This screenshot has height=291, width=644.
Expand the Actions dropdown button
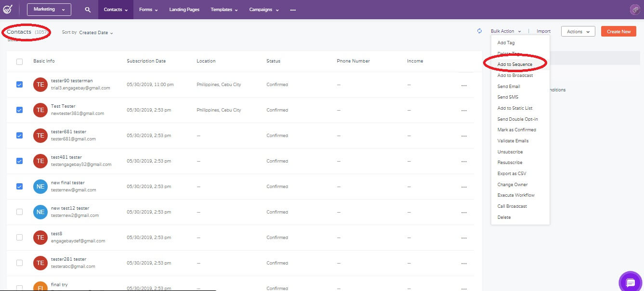(x=578, y=32)
